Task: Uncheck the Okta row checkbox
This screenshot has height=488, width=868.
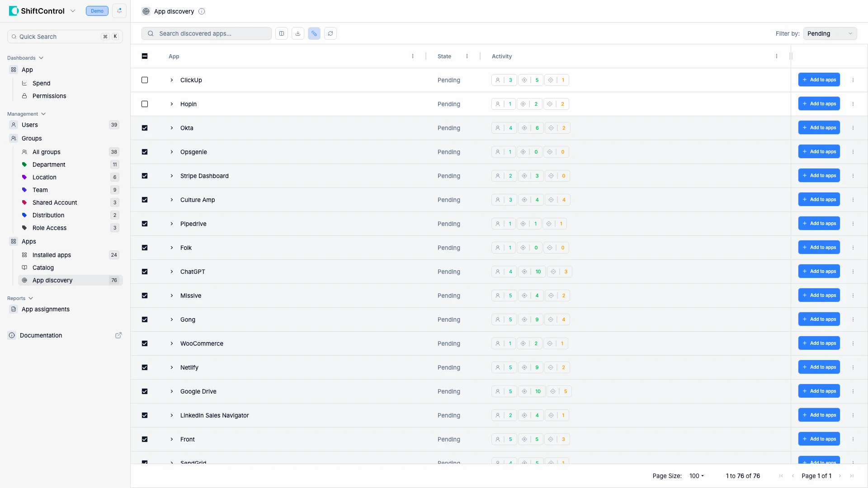Action: point(145,128)
